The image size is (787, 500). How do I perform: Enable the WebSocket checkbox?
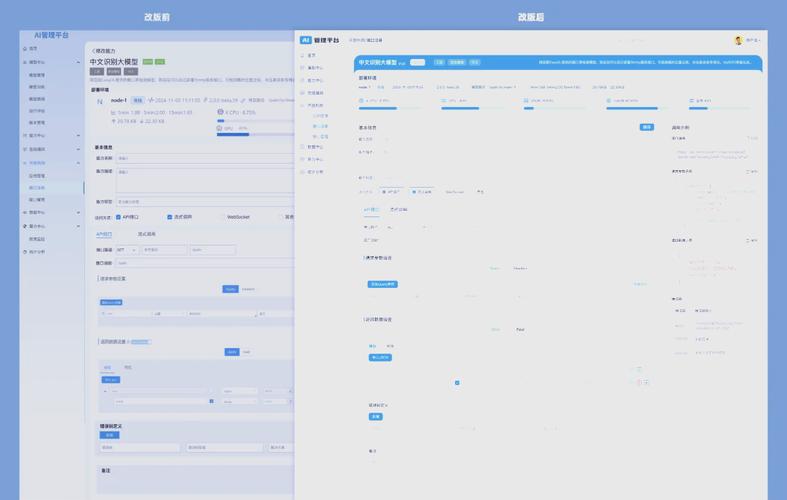point(222,217)
